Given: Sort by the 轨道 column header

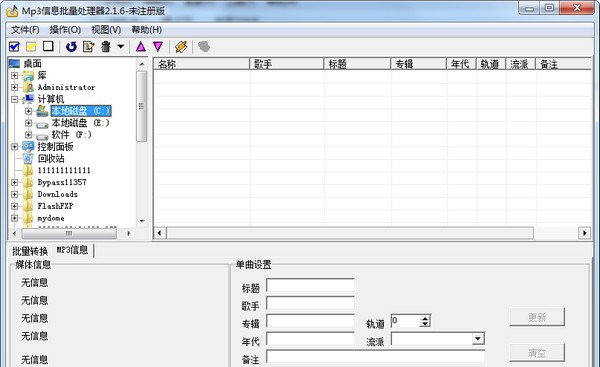Looking at the screenshot, I should [x=491, y=64].
